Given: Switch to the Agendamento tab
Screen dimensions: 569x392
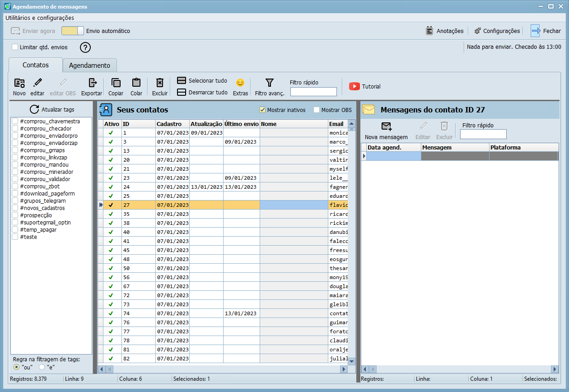Looking at the screenshot, I should [89, 65].
